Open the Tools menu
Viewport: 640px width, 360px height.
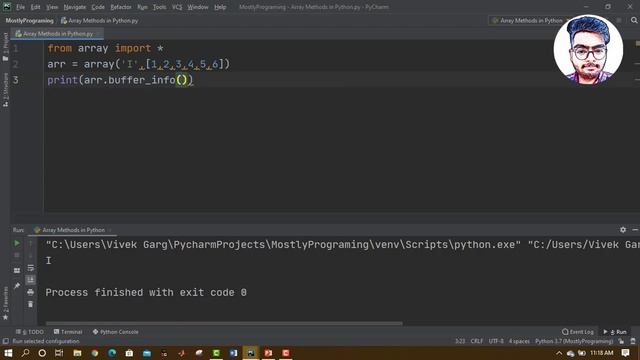coord(160,7)
